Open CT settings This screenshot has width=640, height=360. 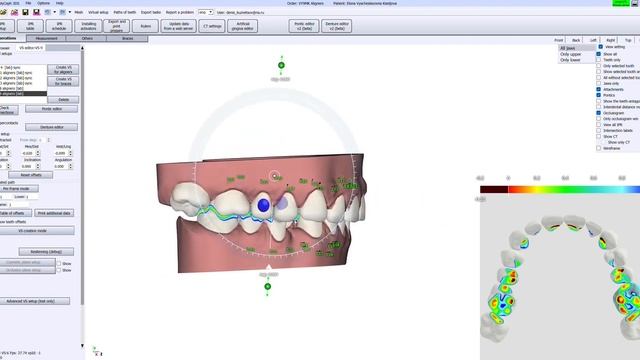[x=212, y=26]
